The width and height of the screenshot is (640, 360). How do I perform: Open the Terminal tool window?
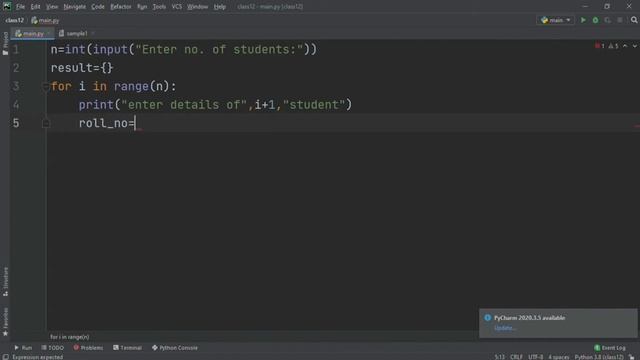tap(127, 348)
